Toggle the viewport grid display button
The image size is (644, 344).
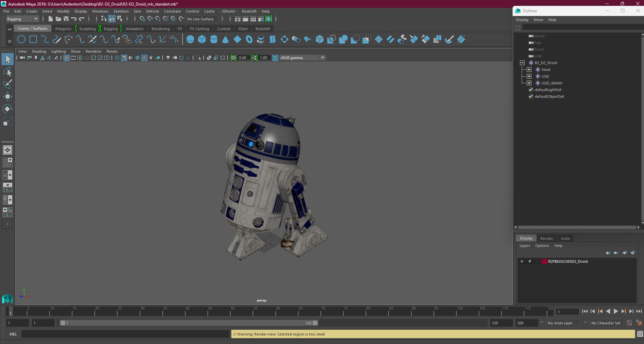point(66,58)
